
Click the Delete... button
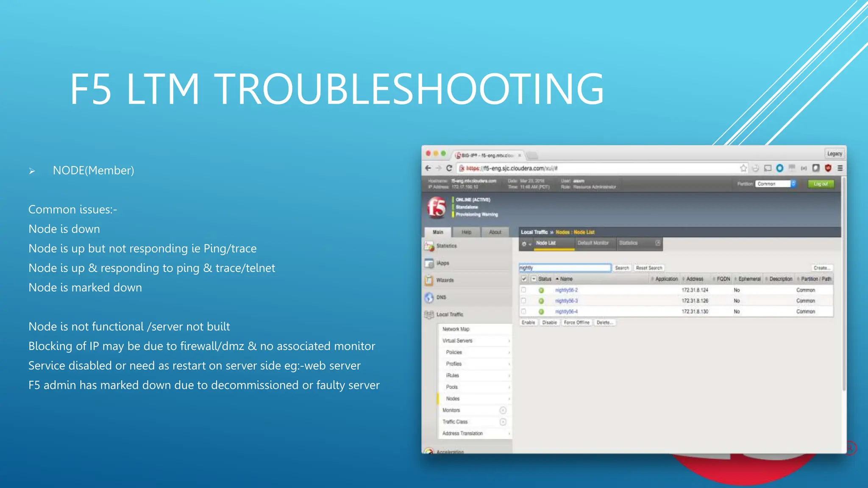tap(604, 322)
